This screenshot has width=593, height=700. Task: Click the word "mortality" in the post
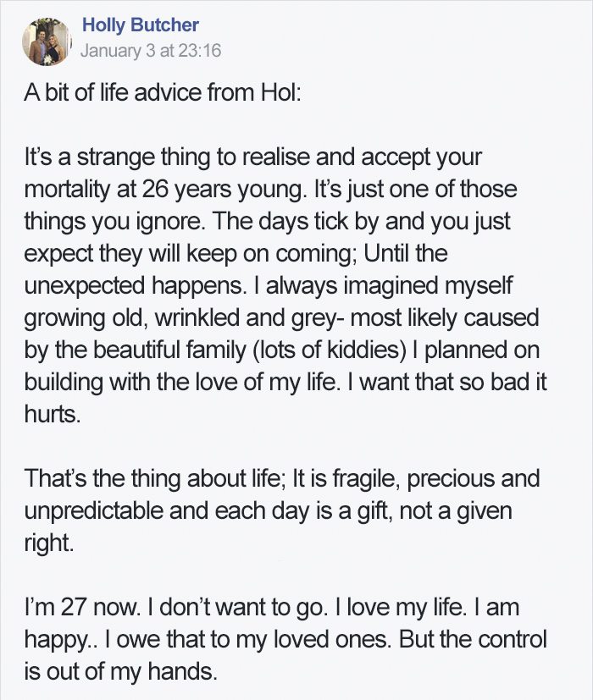tap(67, 190)
